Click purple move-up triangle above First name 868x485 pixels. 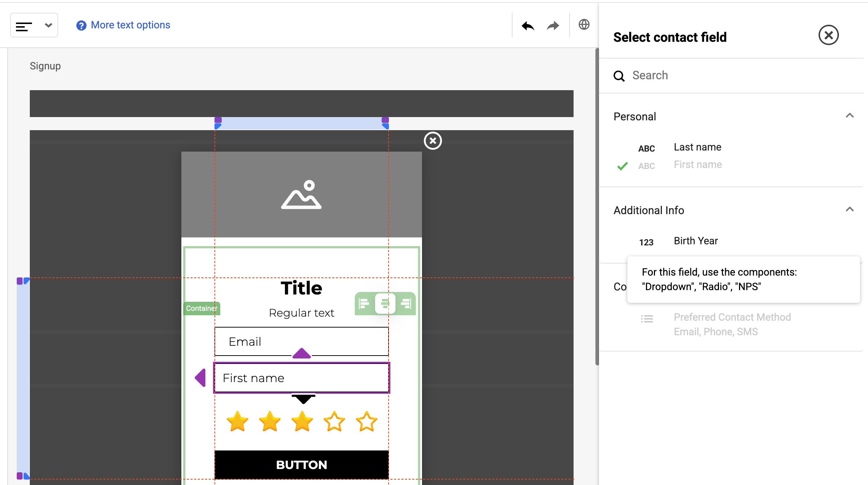[x=301, y=353]
